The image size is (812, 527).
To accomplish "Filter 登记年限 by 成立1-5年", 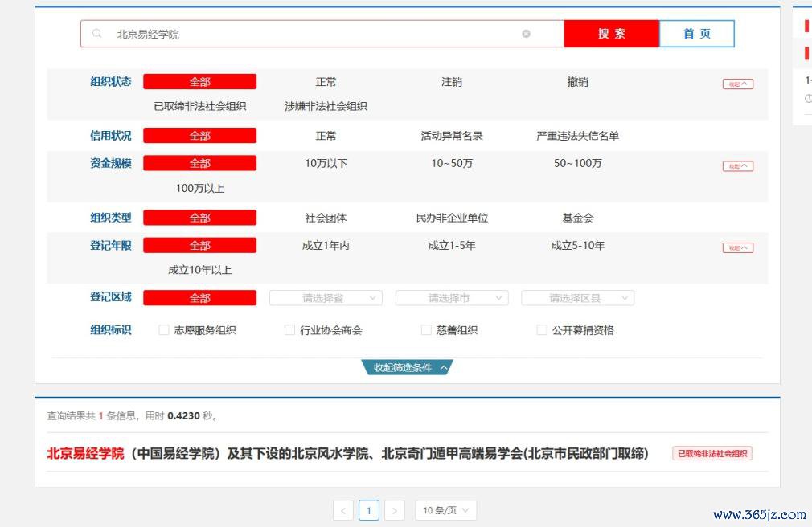I will coord(452,245).
